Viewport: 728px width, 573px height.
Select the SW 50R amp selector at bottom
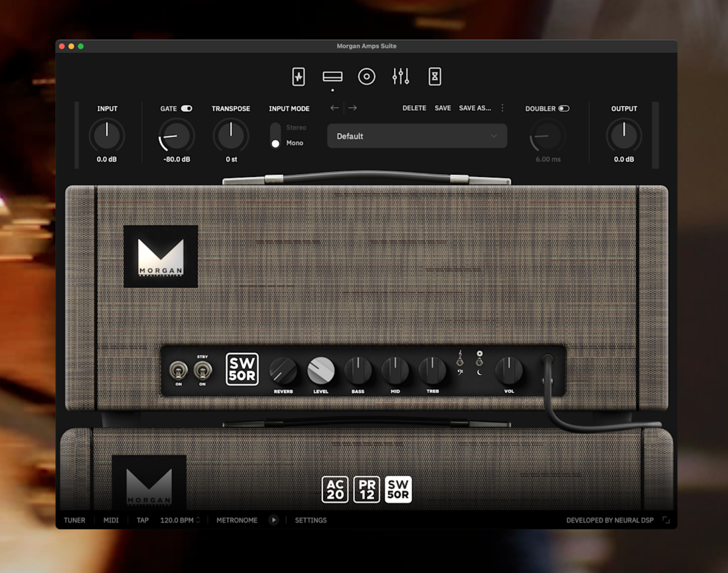[398, 489]
